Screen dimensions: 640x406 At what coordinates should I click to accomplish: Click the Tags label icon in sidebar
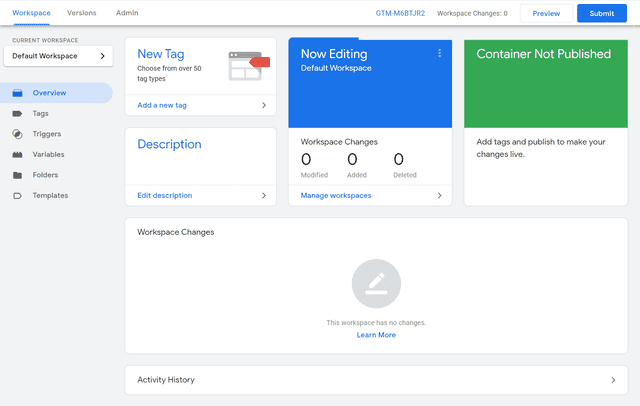(17, 113)
